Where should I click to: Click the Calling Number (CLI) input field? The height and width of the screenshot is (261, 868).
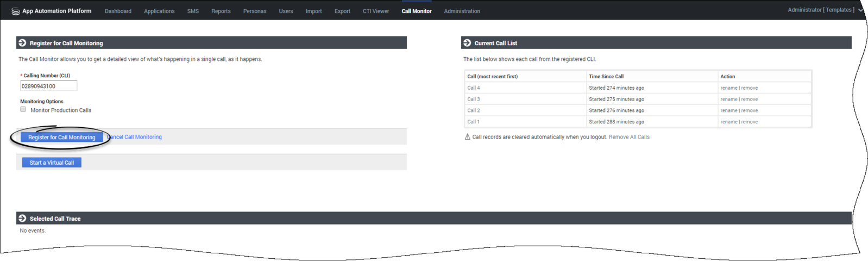tap(48, 86)
